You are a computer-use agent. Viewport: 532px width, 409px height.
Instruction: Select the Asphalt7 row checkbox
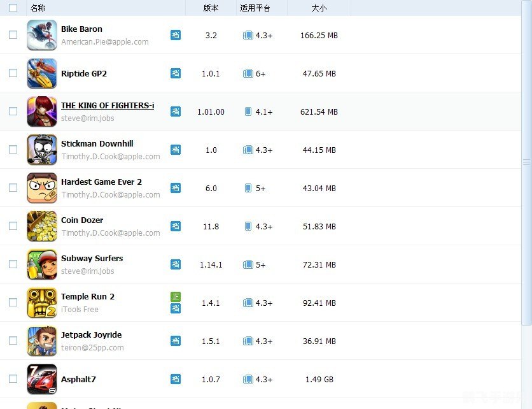[13, 379]
